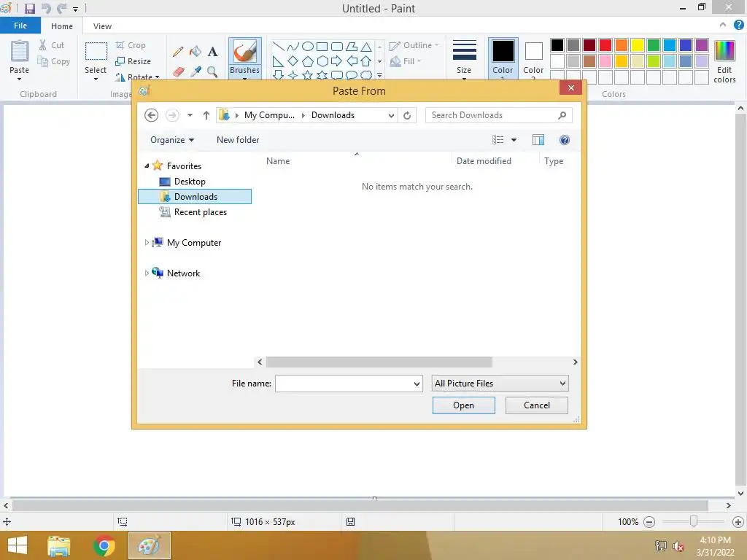Click the Windows Start button

coord(18,545)
